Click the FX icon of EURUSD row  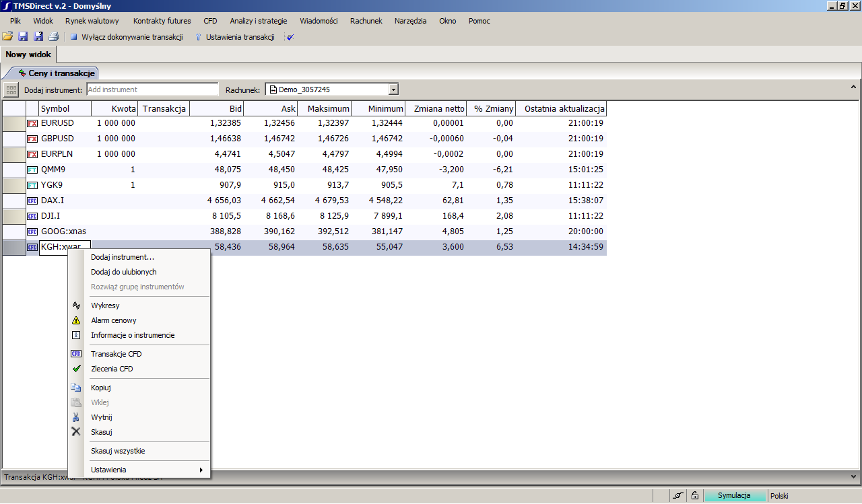point(32,123)
